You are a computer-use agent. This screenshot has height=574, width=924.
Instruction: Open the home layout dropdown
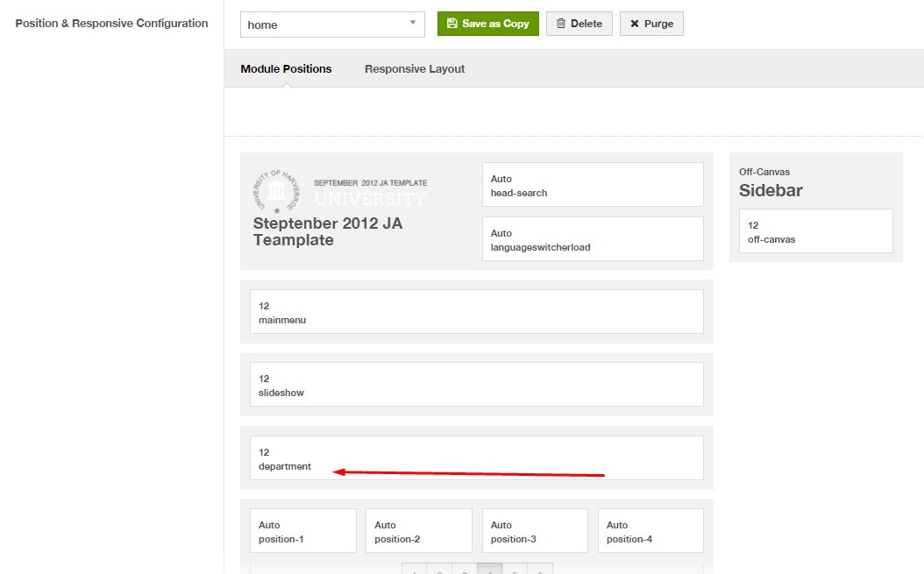pyautogui.click(x=332, y=25)
